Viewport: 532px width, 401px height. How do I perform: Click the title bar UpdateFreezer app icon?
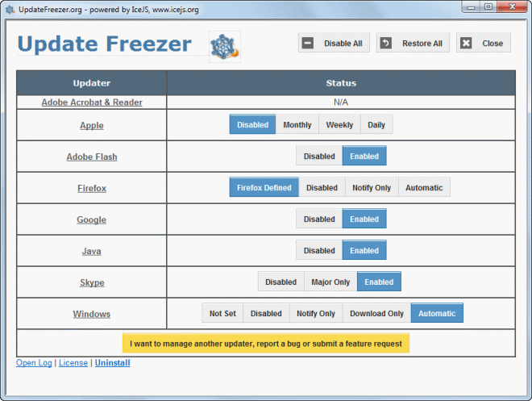10,10
